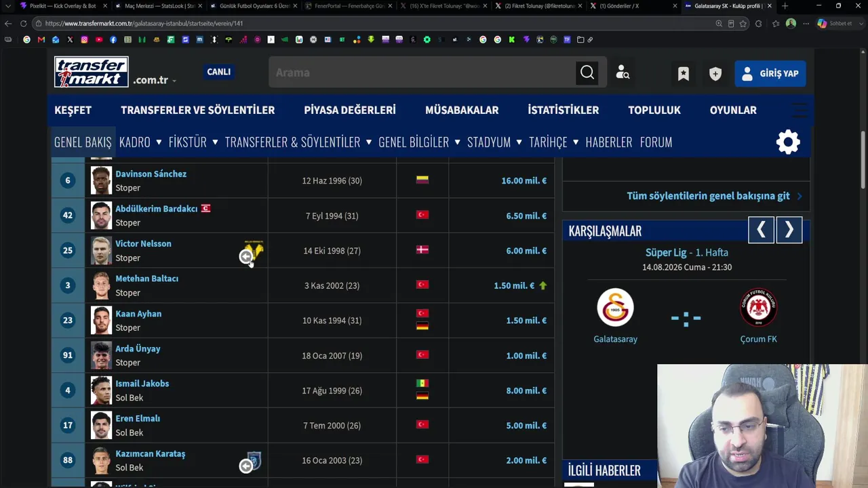Image resolution: width=868 pixels, height=488 pixels.
Task: Open the hamburger menu icon
Action: pyautogui.click(x=800, y=110)
